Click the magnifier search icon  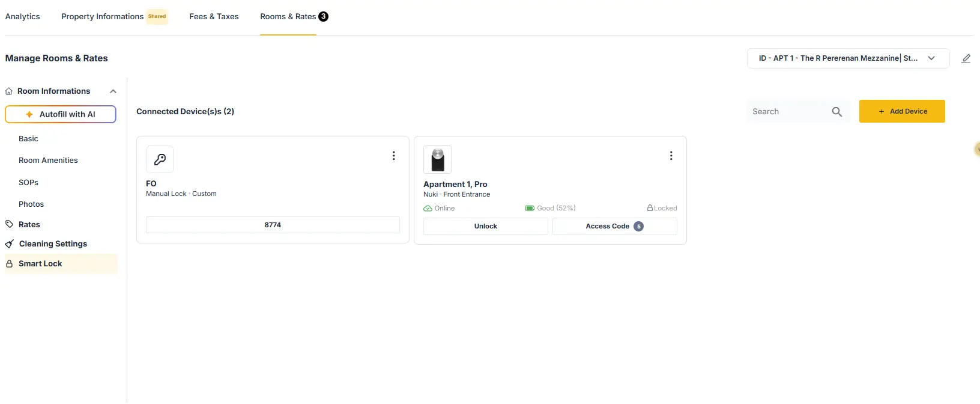pyautogui.click(x=837, y=112)
